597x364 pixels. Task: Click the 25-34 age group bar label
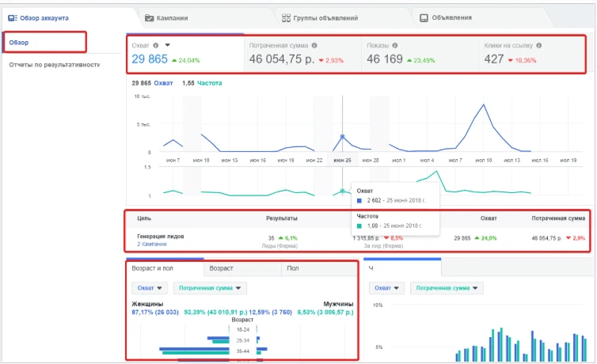tap(242, 340)
